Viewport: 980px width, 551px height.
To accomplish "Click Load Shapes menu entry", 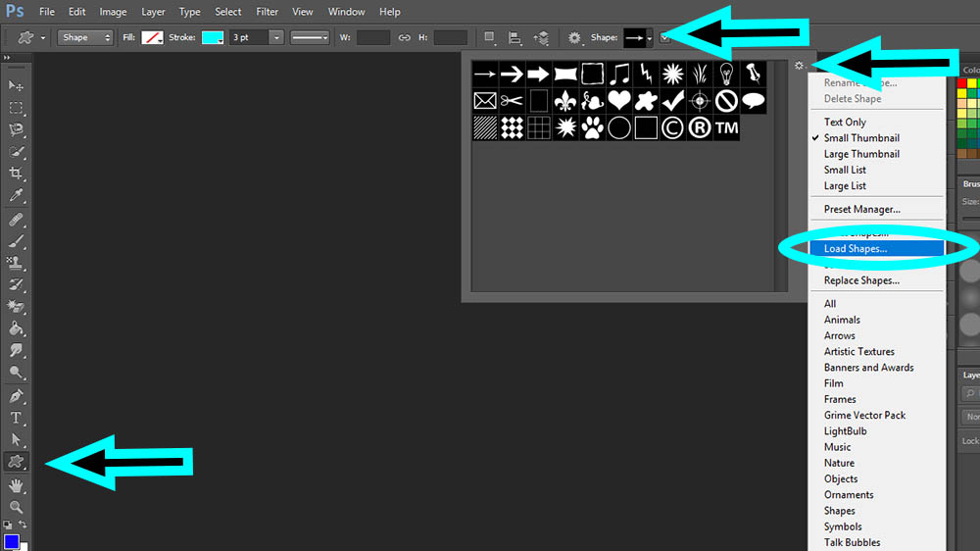I will tap(876, 248).
